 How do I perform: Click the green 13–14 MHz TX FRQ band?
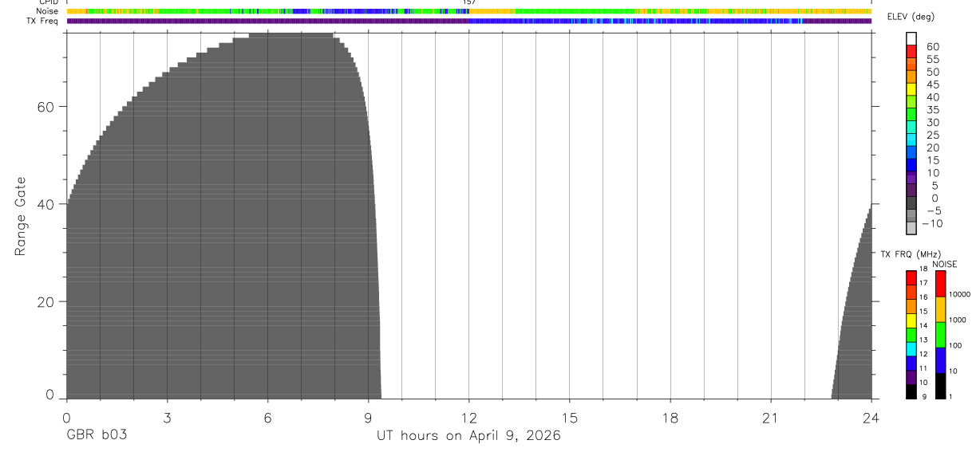tap(911, 335)
